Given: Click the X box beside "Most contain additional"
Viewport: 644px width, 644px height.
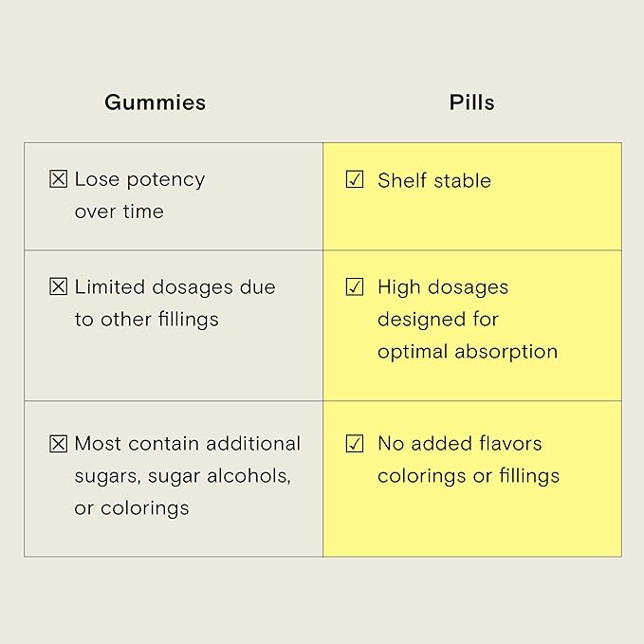Looking at the screenshot, I should 58,443.
